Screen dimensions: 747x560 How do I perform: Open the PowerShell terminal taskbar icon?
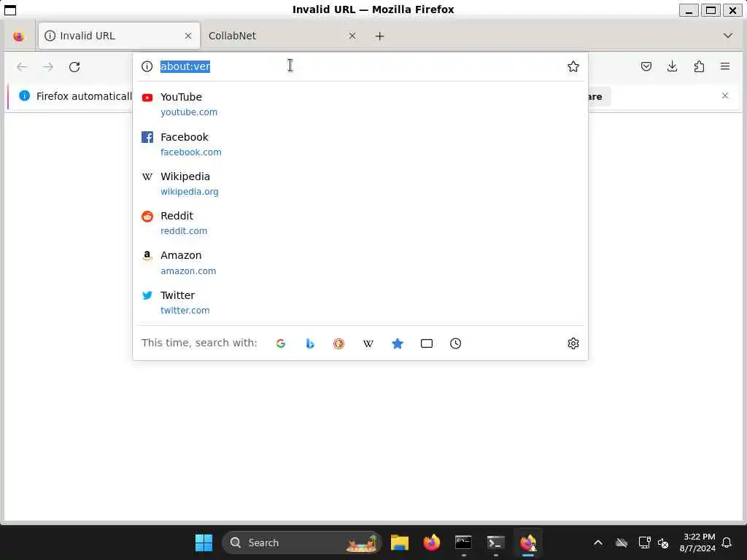(495, 542)
